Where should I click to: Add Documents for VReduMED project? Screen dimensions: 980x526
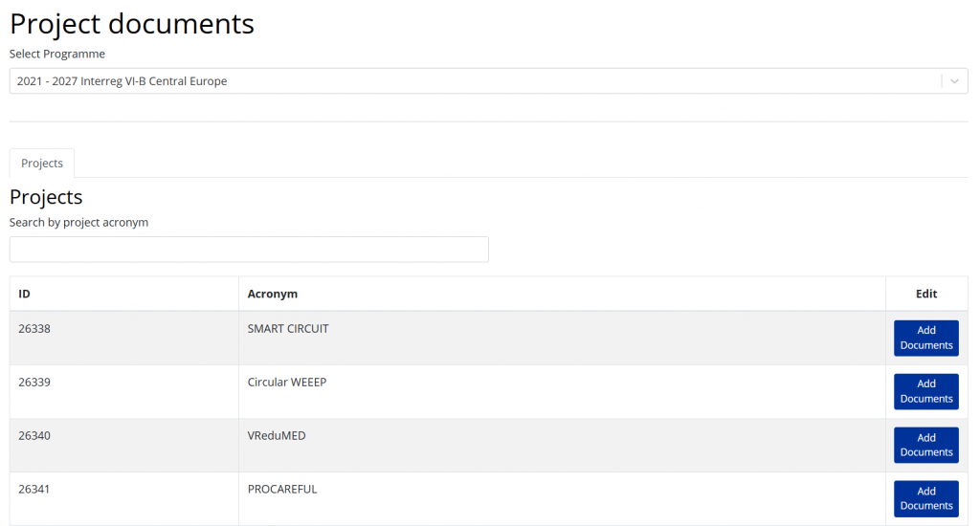[x=925, y=445]
